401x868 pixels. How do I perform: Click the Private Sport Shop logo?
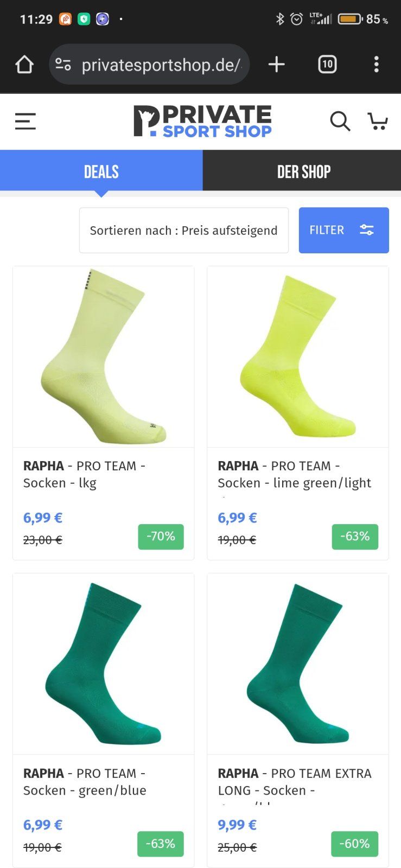pos(202,121)
